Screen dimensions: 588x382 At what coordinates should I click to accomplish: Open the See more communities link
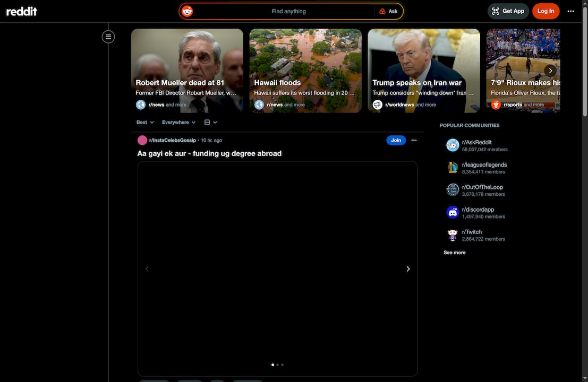click(x=454, y=252)
